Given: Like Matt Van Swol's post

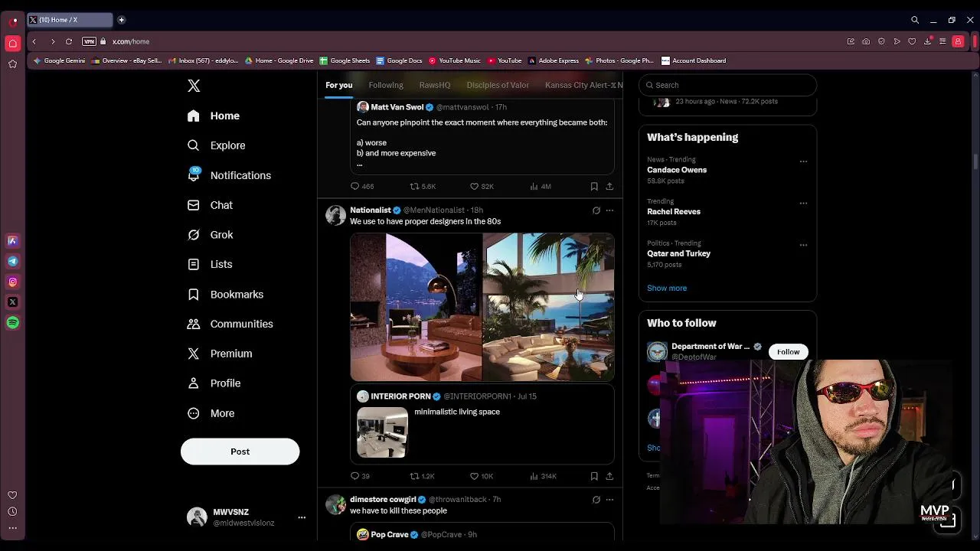Looking at the screenshot, I should click(x=482, y=186).
